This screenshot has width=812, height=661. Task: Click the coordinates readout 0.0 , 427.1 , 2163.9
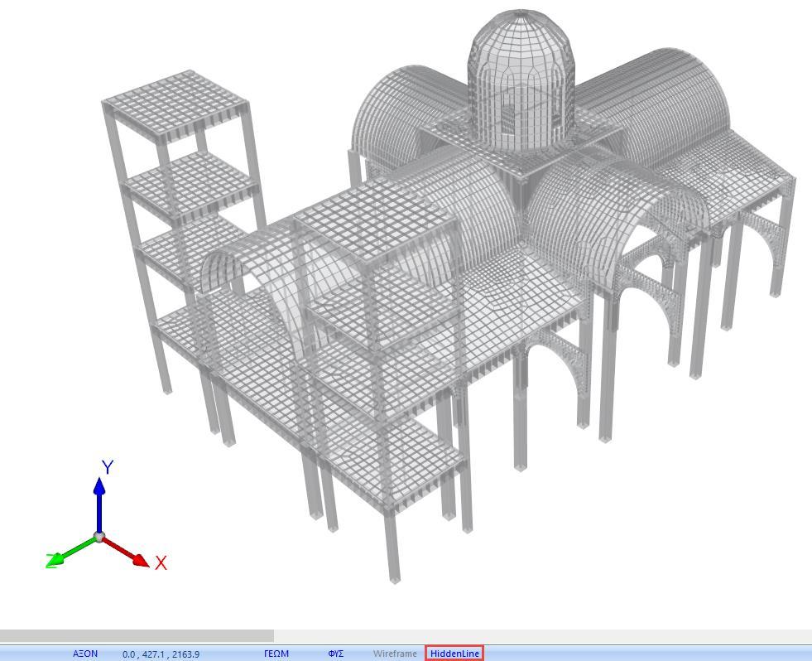[x=161, y=654]
